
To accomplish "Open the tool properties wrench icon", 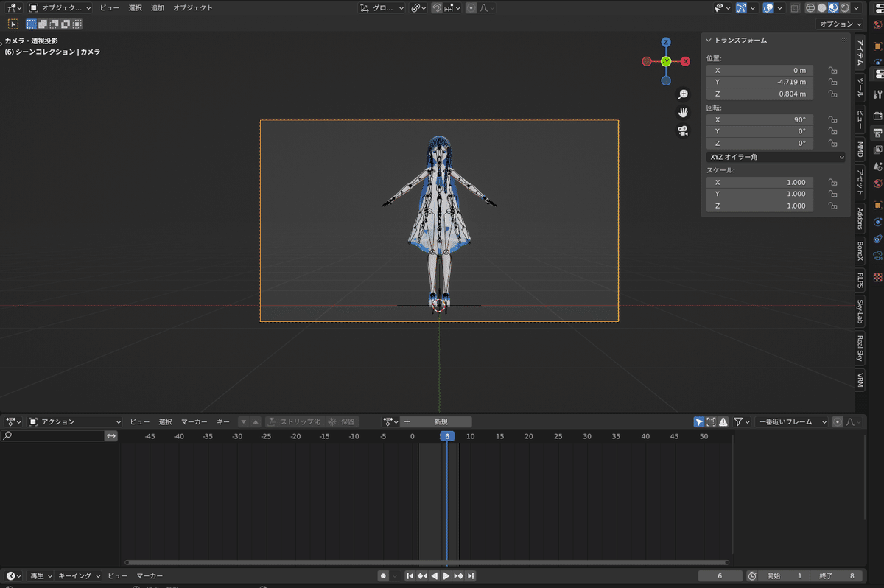I will 877,94.
